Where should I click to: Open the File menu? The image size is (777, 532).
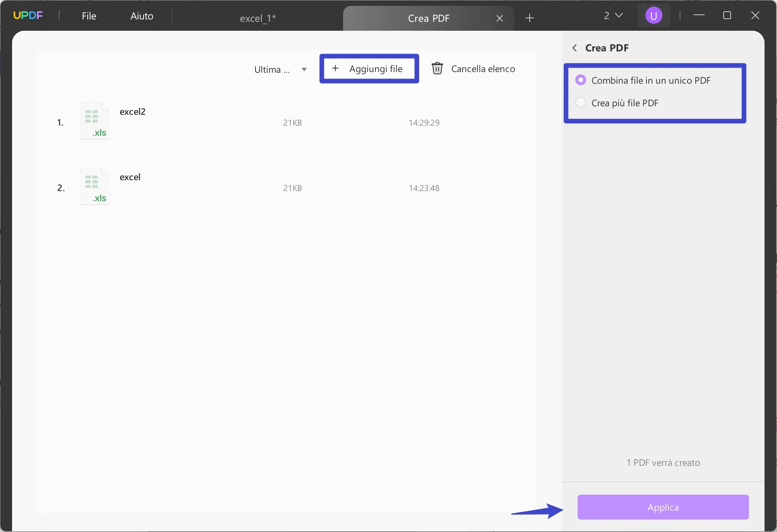click(x=89, y=16)
